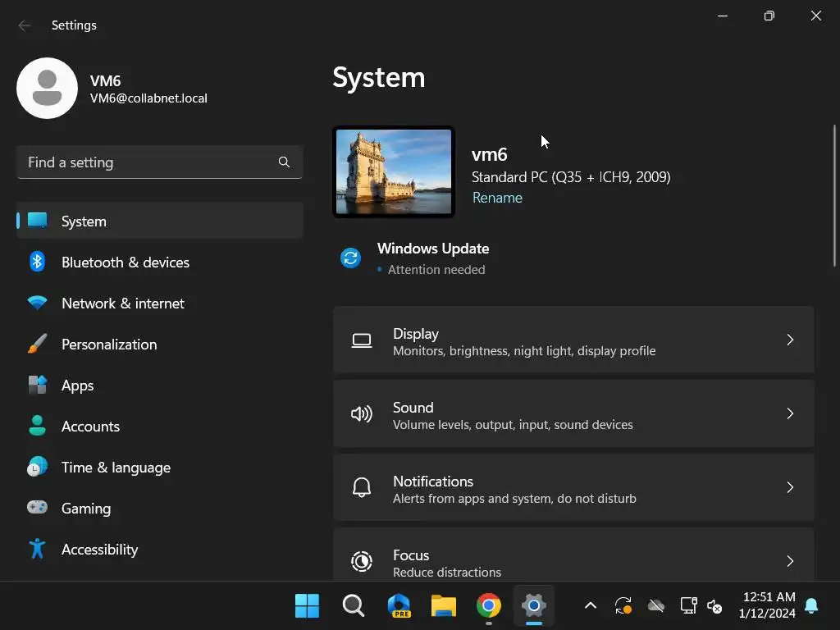The width and height of the screenshot is (840, 630).
Task: Launch File Explorer from taskbar
Action: [x=444, y=606]
